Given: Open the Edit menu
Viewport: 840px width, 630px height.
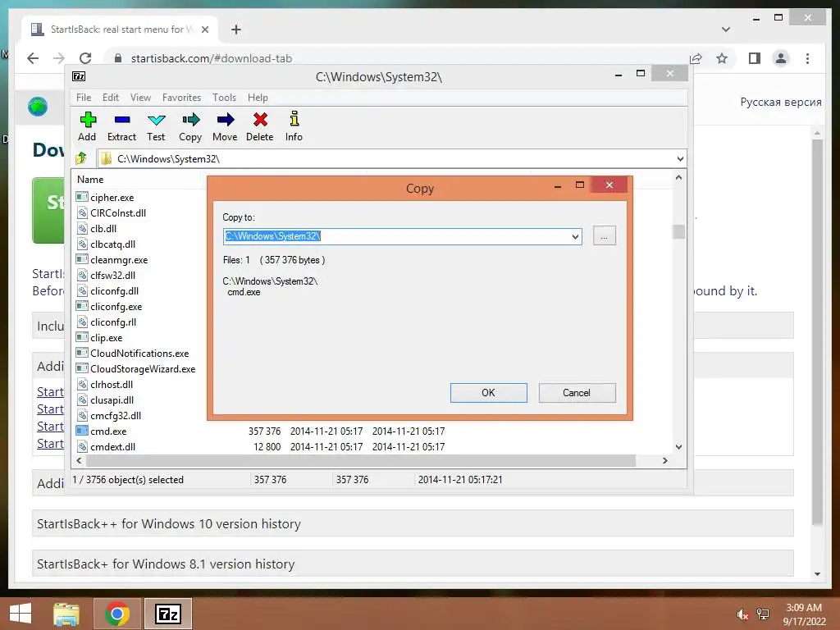Looking at the screenshot, I should [111, 98].
